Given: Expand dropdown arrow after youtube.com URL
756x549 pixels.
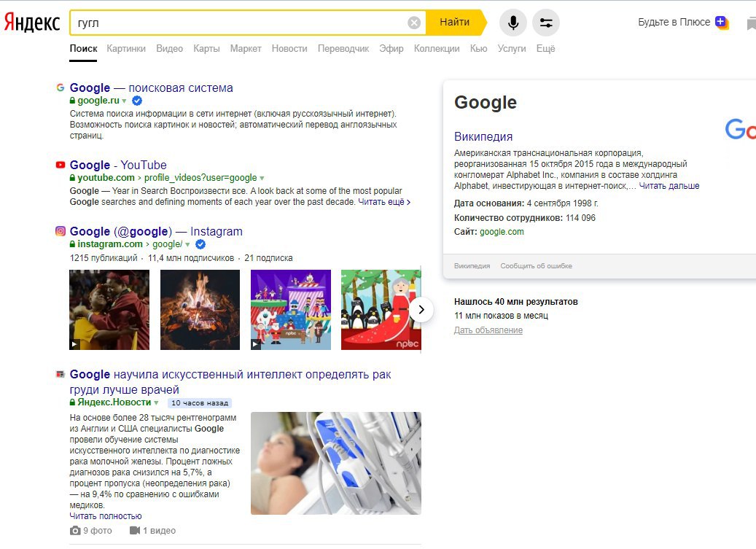Looking at the screenshot, I should tap(262, 179).
